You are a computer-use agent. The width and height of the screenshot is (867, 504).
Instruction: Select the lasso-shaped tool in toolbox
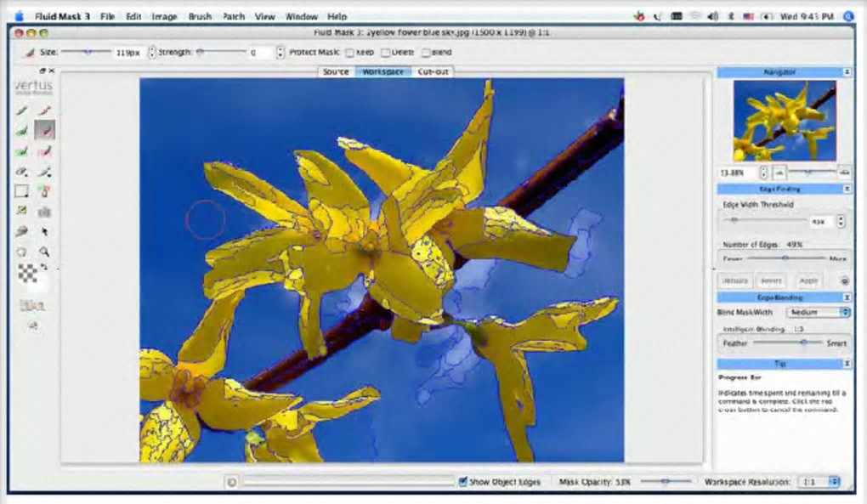21,252
